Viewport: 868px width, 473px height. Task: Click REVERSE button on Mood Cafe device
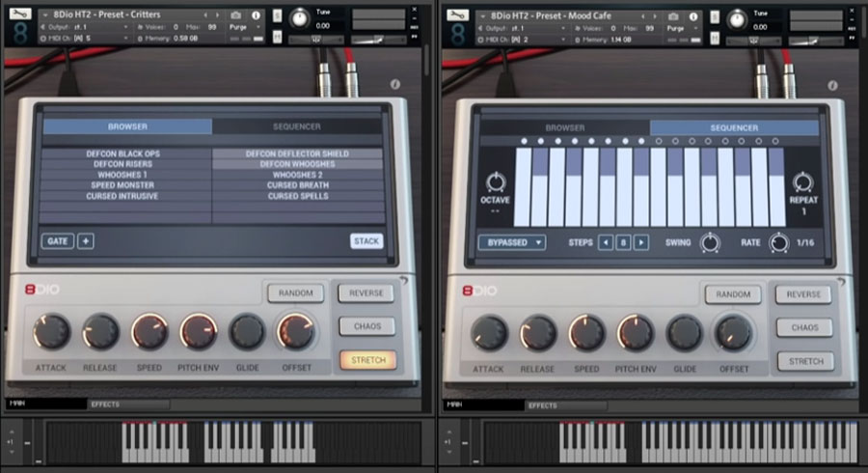coord(803,294)
